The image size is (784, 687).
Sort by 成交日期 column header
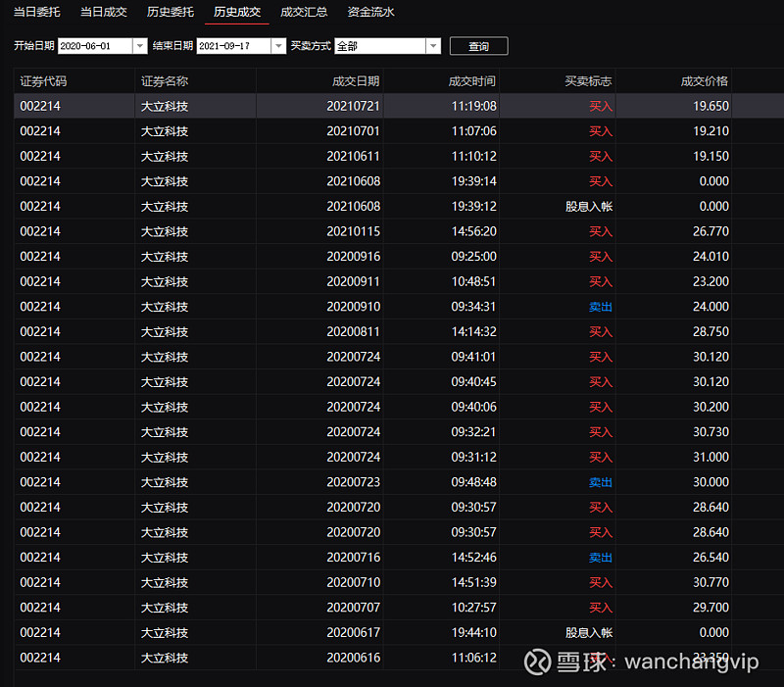click(356, 81)
